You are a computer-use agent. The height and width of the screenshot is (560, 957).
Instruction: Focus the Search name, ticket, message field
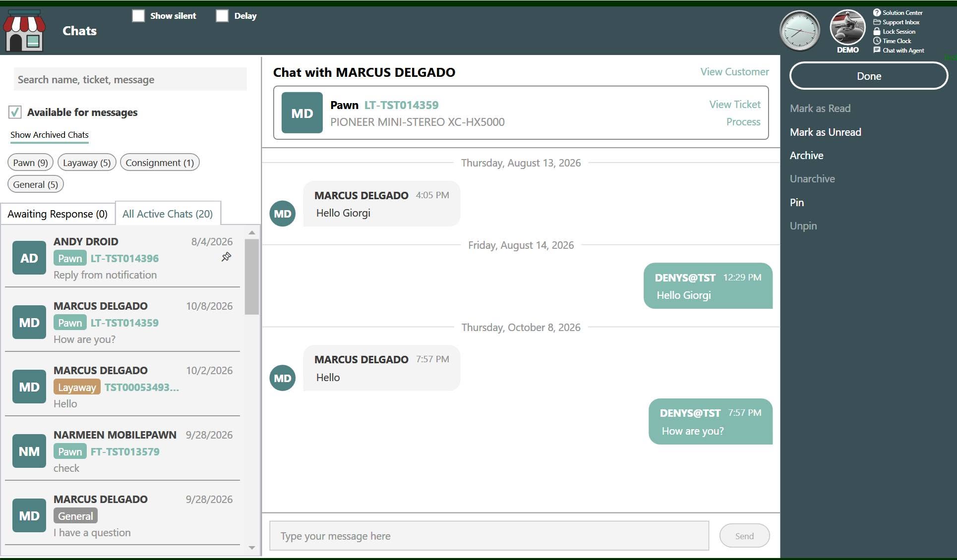point(130,79)
